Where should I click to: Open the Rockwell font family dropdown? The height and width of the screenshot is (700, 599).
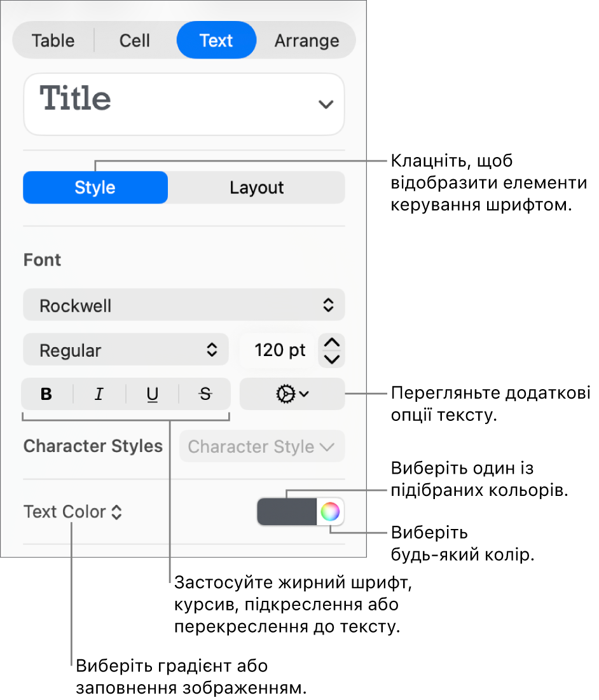tap(184, 305)
